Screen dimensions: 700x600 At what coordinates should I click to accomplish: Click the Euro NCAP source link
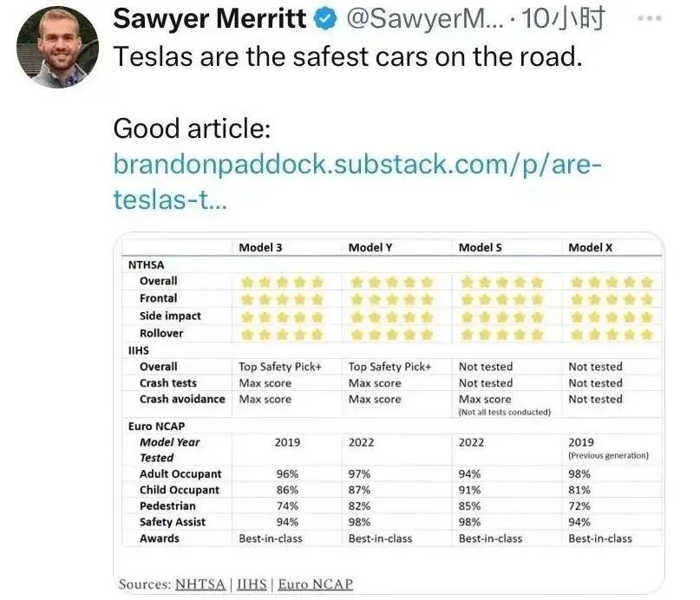tap(315, 584)
